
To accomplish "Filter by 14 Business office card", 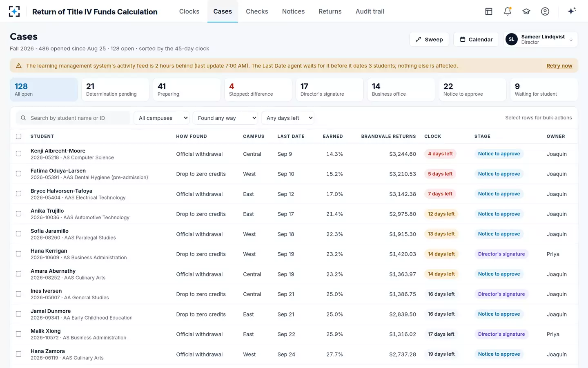I will click(x=401, y=90).
